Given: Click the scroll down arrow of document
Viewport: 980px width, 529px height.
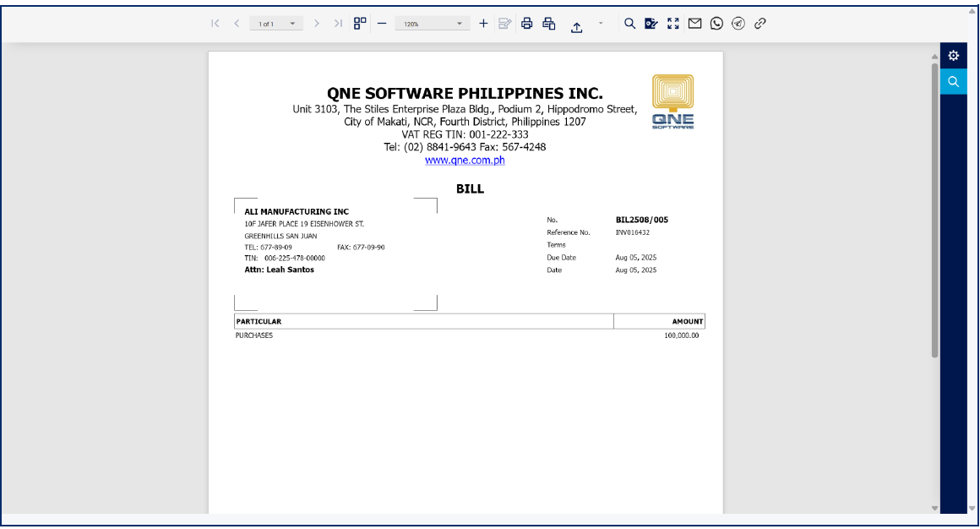Looking at the screenshot, I should (x=934, y=508).
